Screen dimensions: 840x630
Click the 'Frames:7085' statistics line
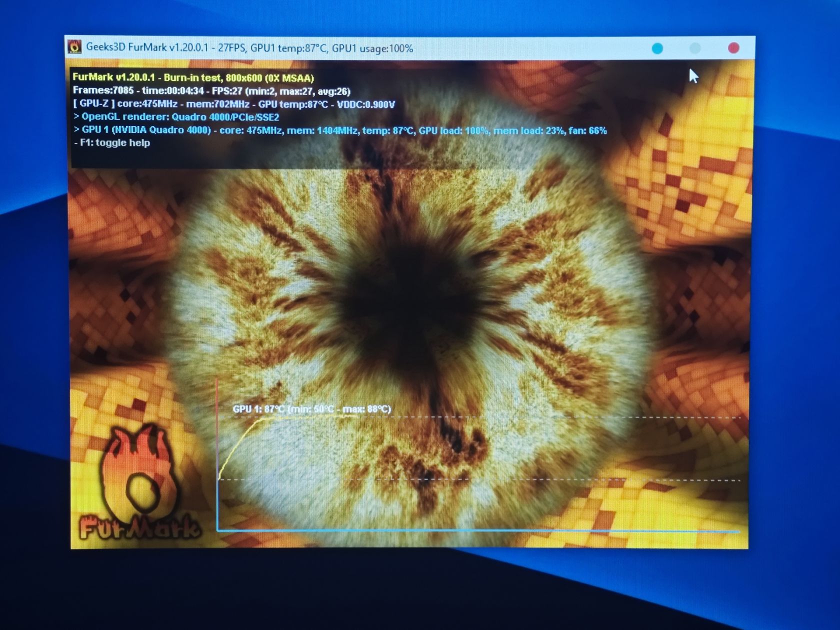click(211, 91)
